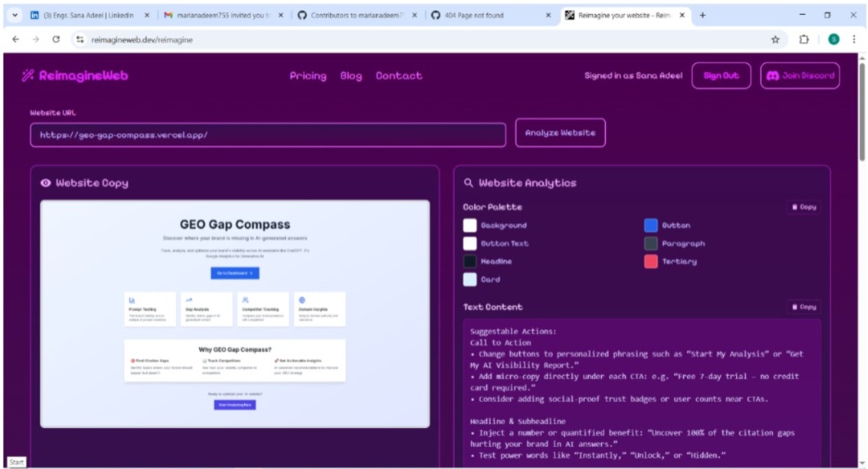The height and width of the screenshot is (469, 868).
Task: Close the Contributors GitHub tab
Action: click(x=414, y=16)
